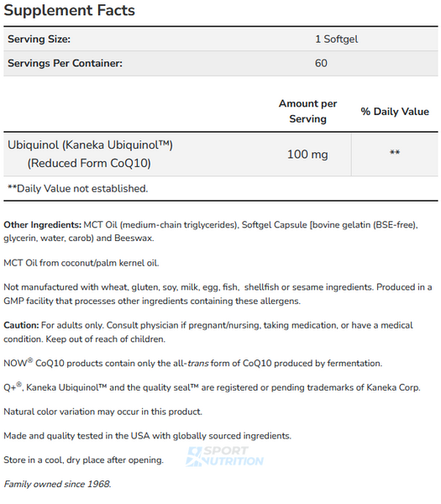Select the Ubiquinol (Kaneka Ubiquinol) ingredient name

tap(91, 145)
